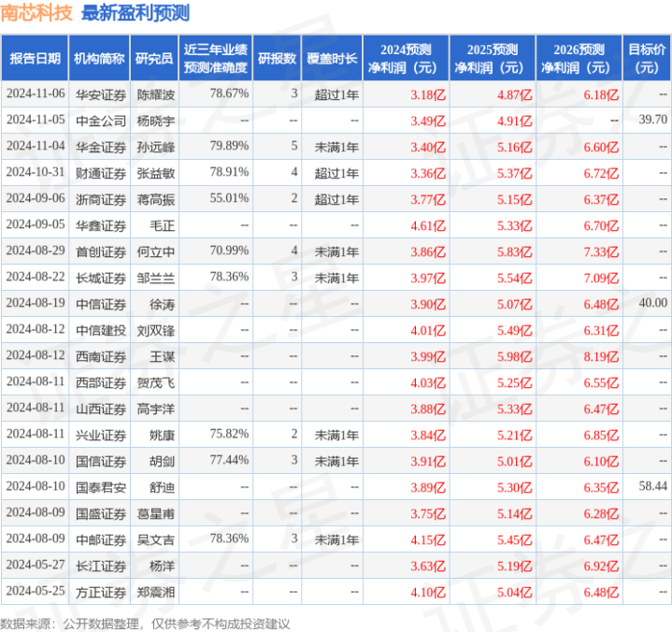Select the 研究员 column header
Image resolution: width=672 pixels, height=632 pixels.
click(x=154, y=58)
